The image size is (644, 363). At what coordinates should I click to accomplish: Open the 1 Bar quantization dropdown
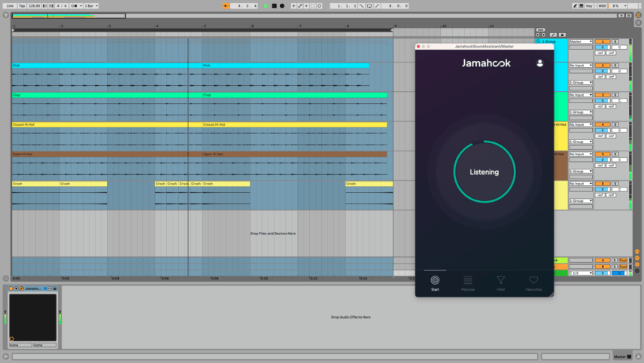pos(91,6)
